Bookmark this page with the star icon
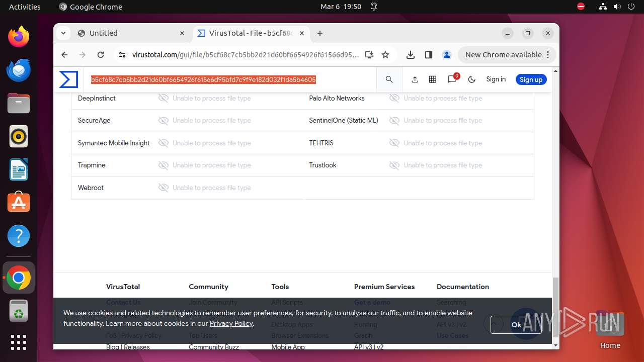644x362 pixels. point(385,55)
